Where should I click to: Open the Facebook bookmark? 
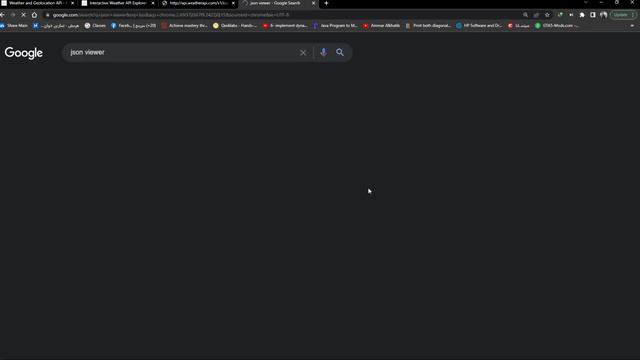(133, 25)
